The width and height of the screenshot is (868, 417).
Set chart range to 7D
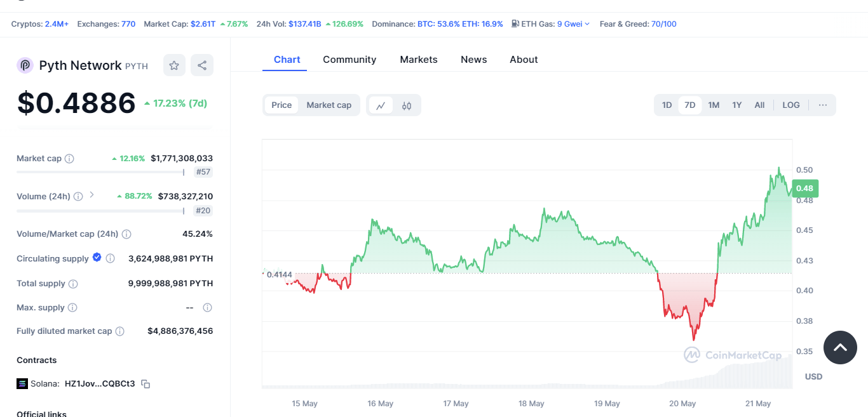(690, 105)
